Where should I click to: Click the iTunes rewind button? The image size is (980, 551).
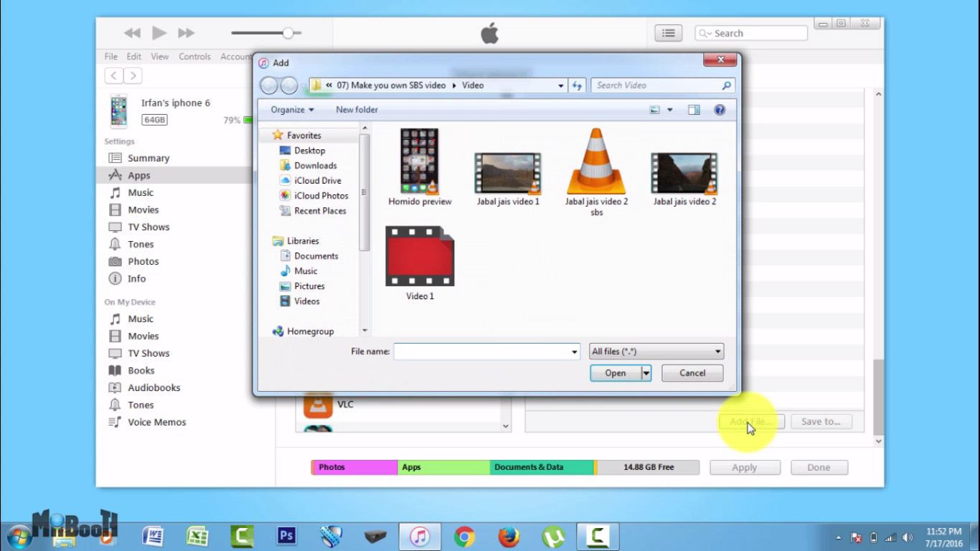click(132, 33)
